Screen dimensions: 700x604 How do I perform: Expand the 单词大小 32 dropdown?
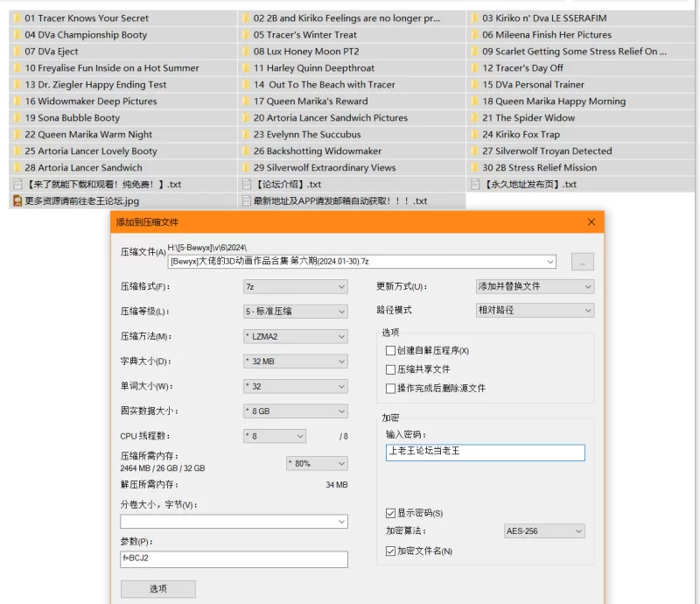pyautogui.click(x=296, y=386)
